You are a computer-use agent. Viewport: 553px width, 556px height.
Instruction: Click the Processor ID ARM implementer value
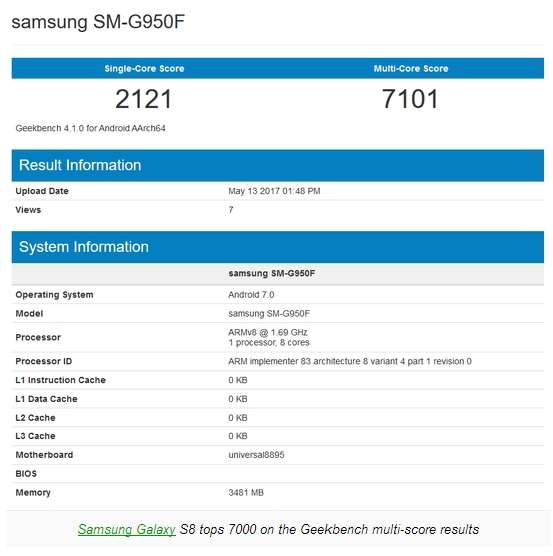point(350,361)
